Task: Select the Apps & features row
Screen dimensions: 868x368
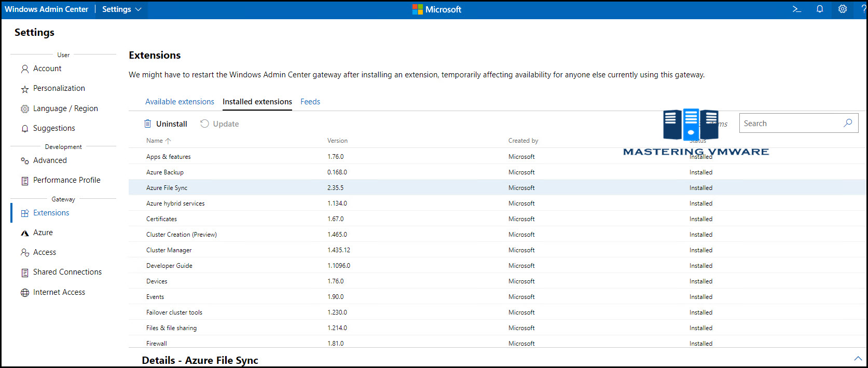Action: coord(497,156)
